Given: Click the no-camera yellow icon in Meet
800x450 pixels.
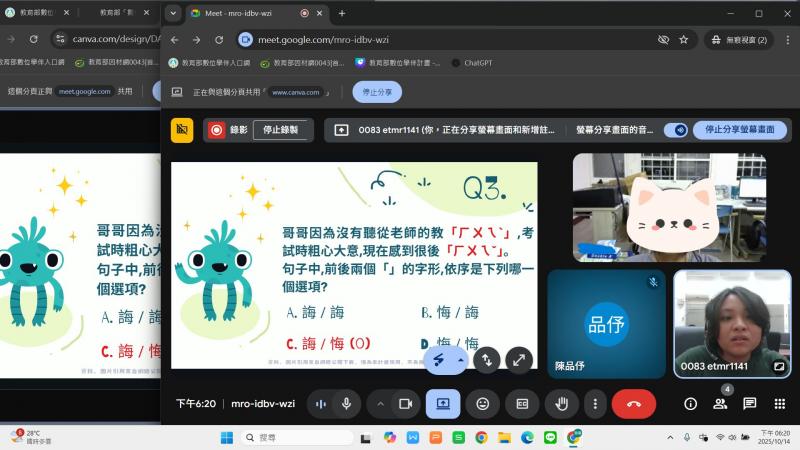Looking at the screenshot, I should (182, 130).
